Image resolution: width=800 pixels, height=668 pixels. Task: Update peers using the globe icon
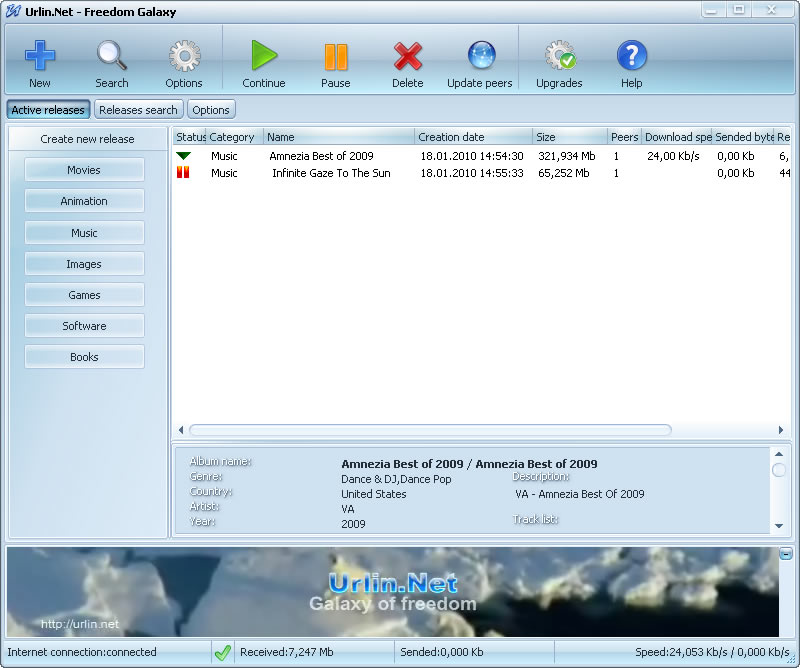coord(481,55)
